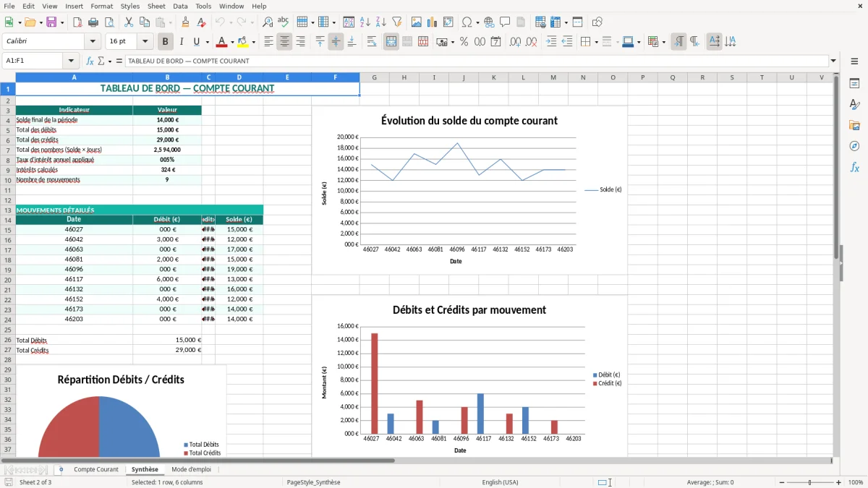Viewport: 868px width, 488px height.
Task: Insert an image
Action: pyautogui.click(x=417, y=22)
